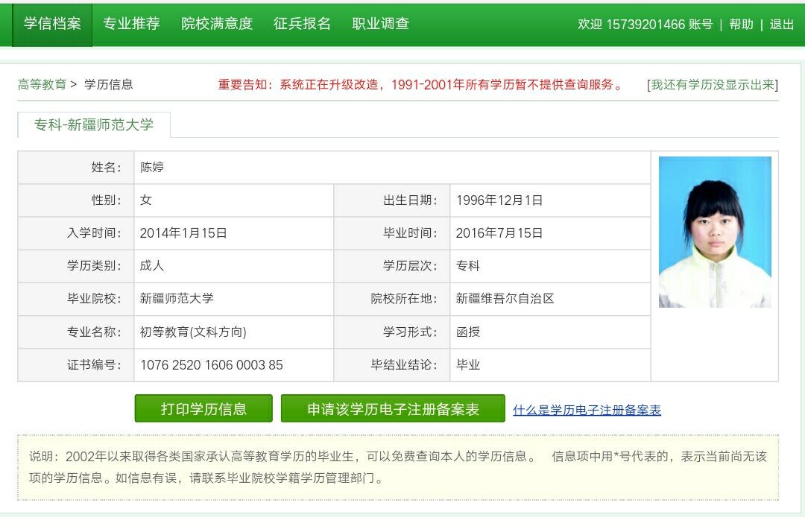Open 院校满意度 in the top navigation
Image resolution: width=805 pixels, height=532 pixels.
217,24
